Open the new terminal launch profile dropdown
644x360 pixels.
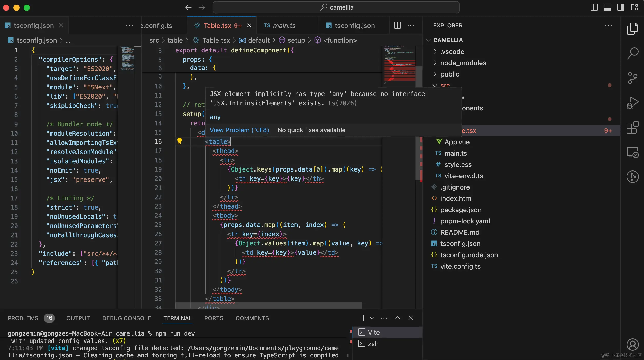pos(372,318)
